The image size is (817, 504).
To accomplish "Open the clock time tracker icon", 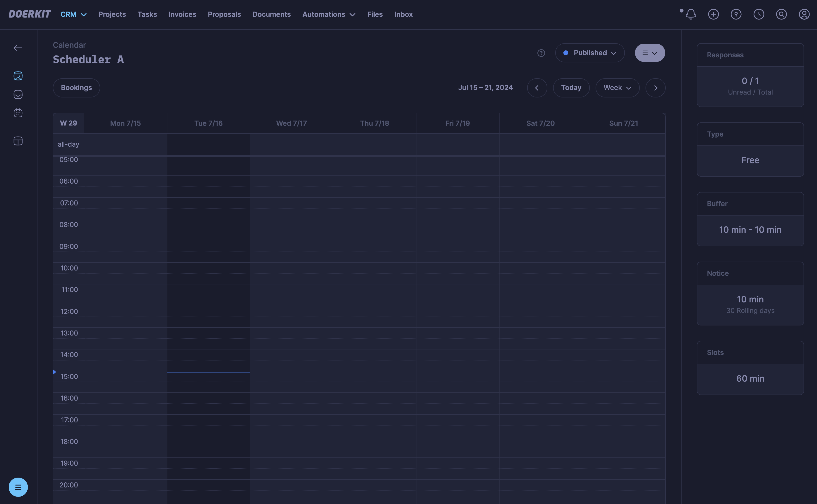I will tap(759, 14).
